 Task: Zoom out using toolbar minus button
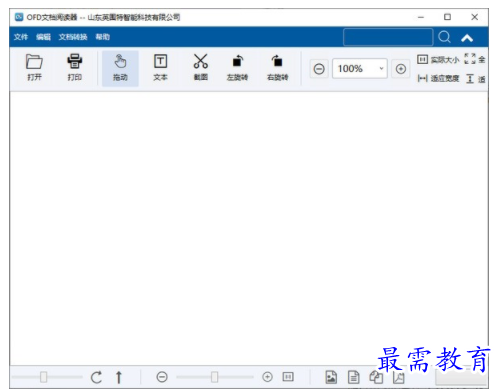pyautogui.click(x=319, y=69)
